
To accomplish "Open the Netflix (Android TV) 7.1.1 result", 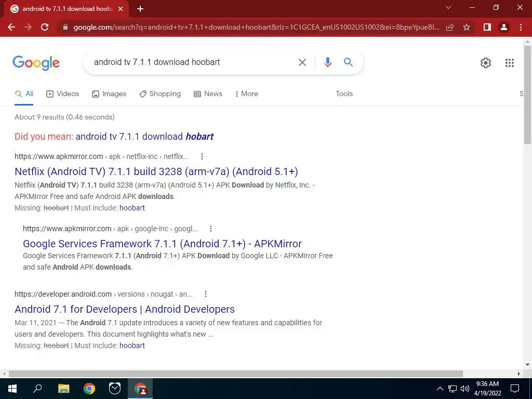I will coord(156,171).
